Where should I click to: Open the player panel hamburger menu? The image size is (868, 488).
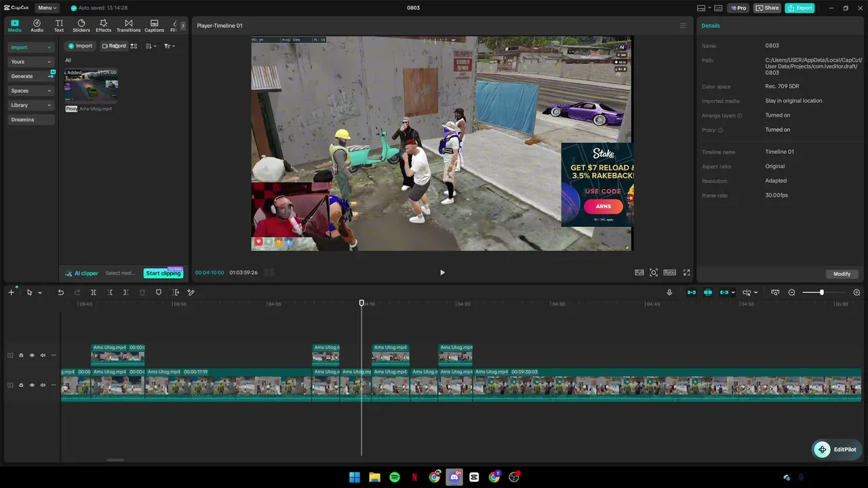pos(683,26)
